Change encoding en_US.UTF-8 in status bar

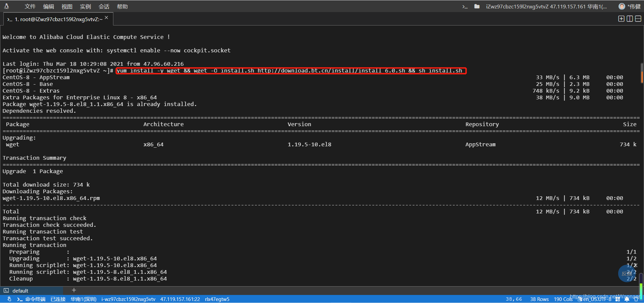pos(597,299)
